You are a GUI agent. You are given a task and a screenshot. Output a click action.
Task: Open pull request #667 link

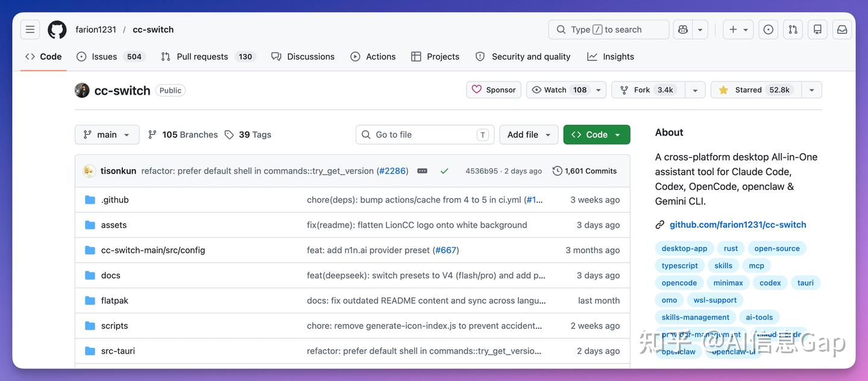click(x=445, y=250)
